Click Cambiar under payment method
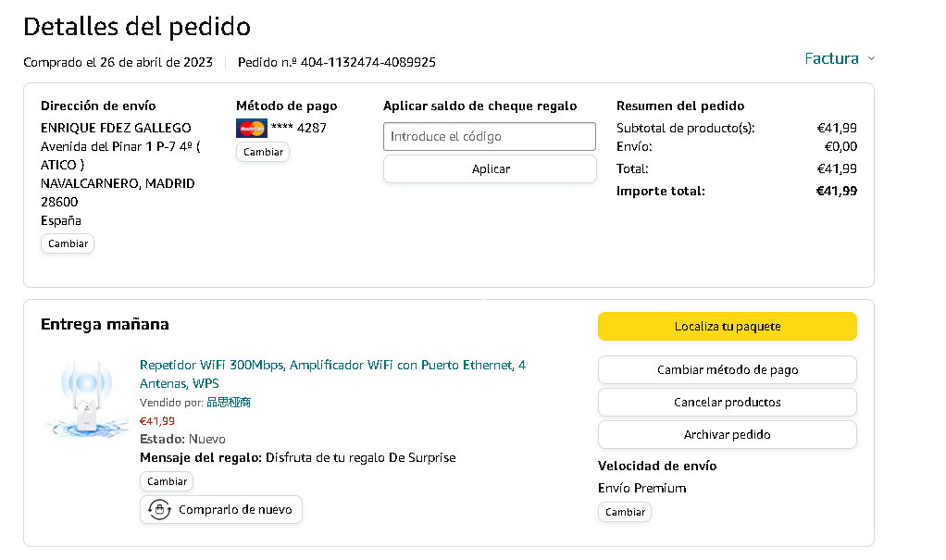The width and height of the screenshot is (946, 560). pos(263,152)
